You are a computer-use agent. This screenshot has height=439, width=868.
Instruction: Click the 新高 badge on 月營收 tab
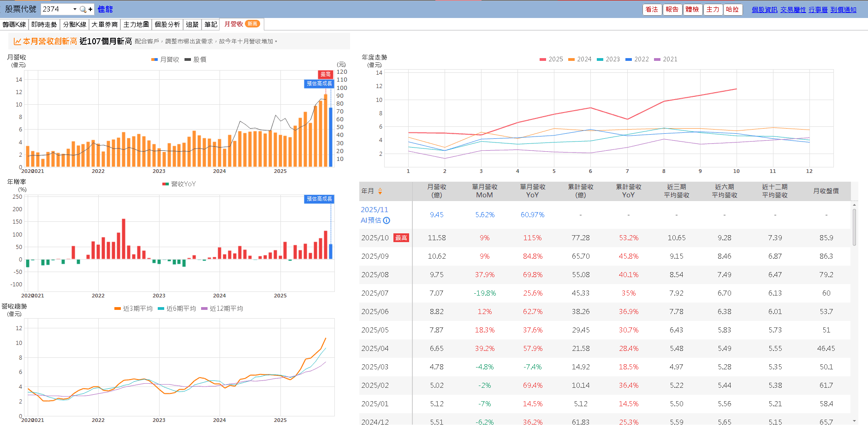252,24
